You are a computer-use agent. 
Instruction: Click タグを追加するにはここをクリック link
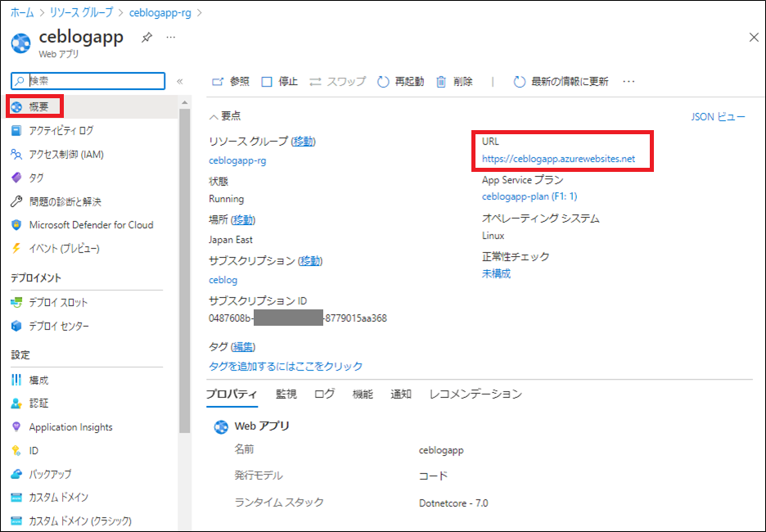tap(286, 367)
